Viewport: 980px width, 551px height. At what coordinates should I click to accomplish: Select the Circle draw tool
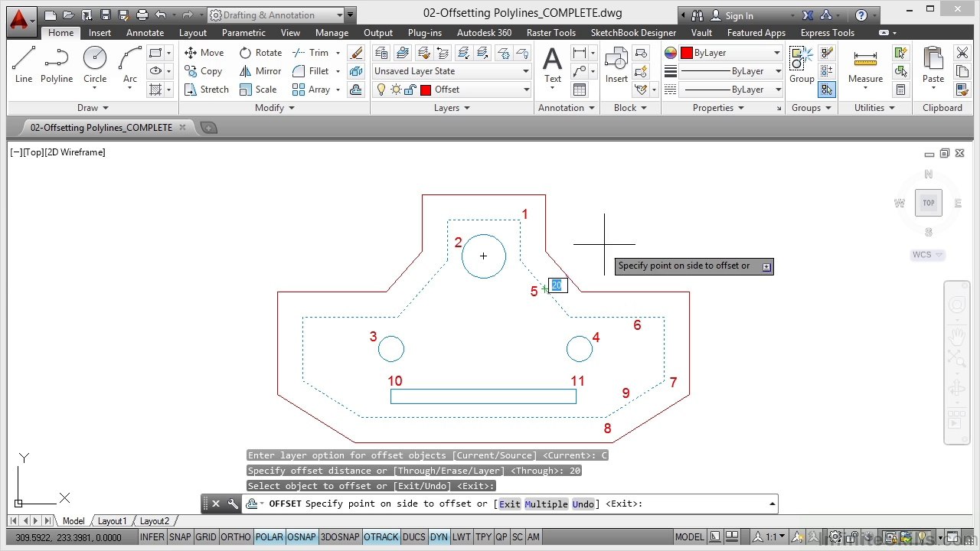coord(95,65)
